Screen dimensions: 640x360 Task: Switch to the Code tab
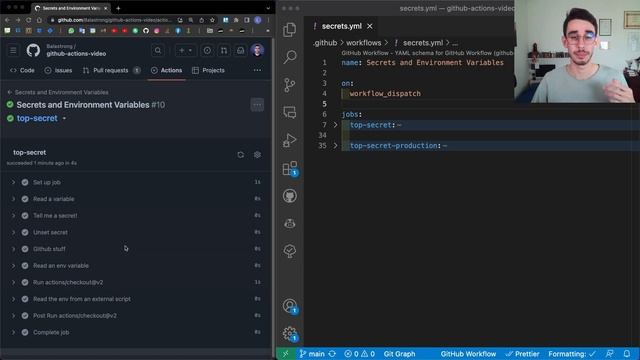[22, 70]
